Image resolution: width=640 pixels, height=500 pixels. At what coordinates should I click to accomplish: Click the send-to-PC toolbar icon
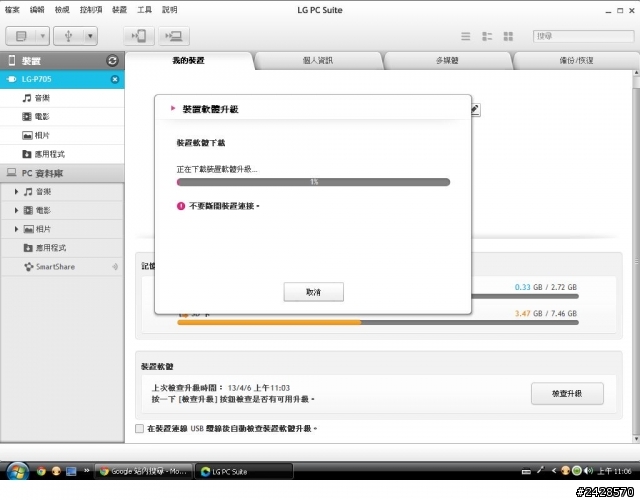(x=174, y=36)
